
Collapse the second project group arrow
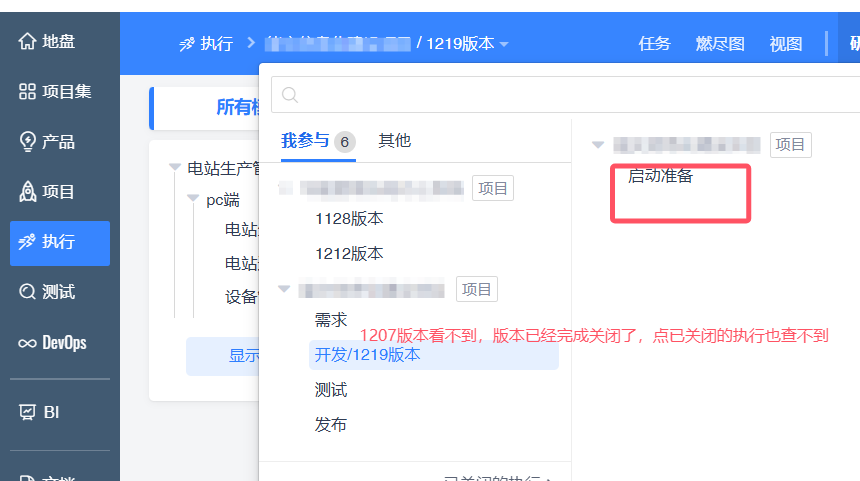click(284, 288)
